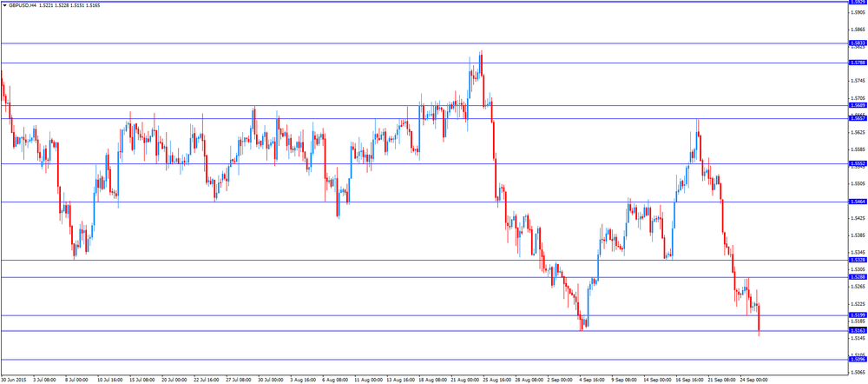Viewport: 868px width, 384px height.
Task: Click the 13 Aug 16:00 time axis label
Action: (401, 381)
